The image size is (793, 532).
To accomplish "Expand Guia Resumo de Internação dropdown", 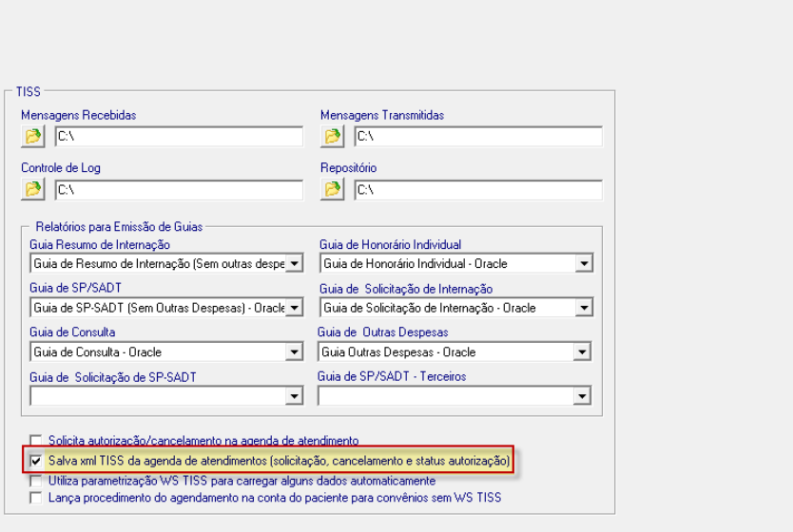I will tap(294, 264).
